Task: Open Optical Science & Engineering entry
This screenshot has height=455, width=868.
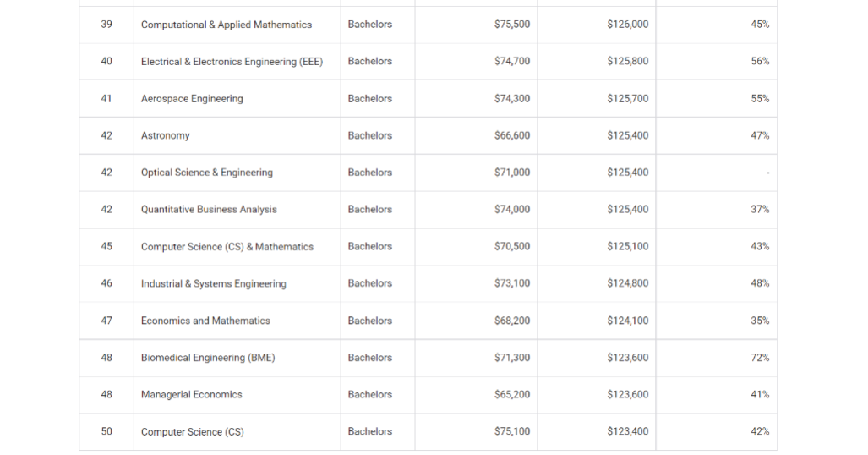Action: [x=206, y=173]
